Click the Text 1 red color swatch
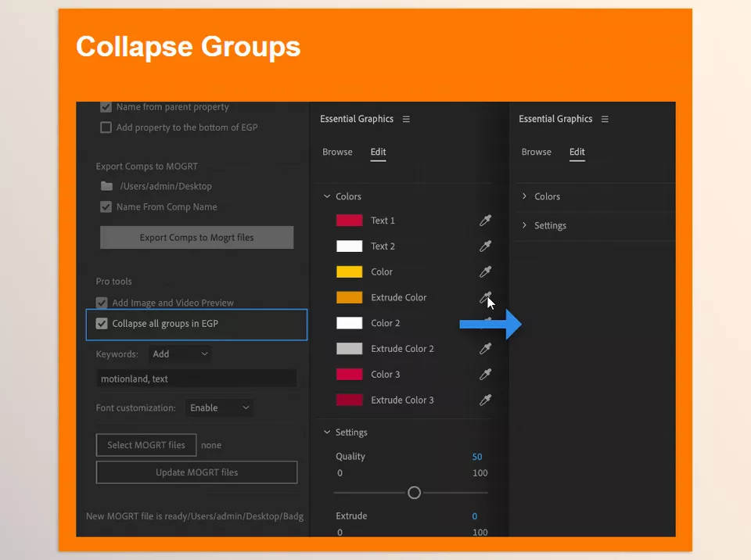This screenshot has width=751, height=560. 349,221
